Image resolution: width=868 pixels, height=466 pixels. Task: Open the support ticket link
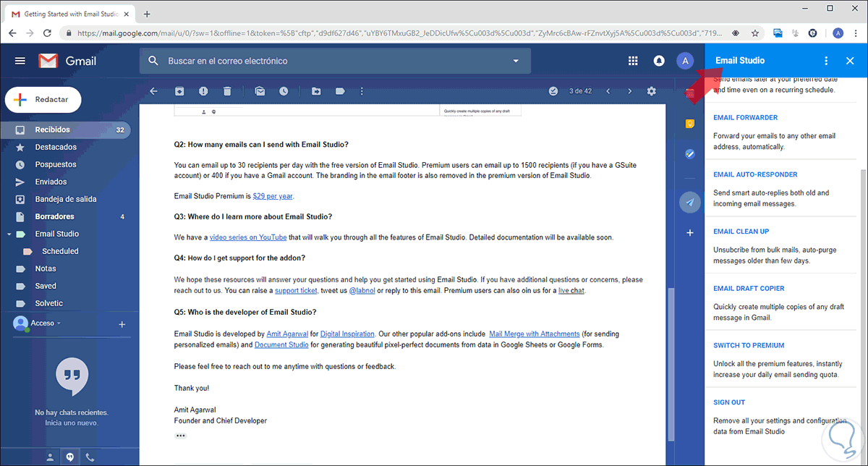pos(296,291)
